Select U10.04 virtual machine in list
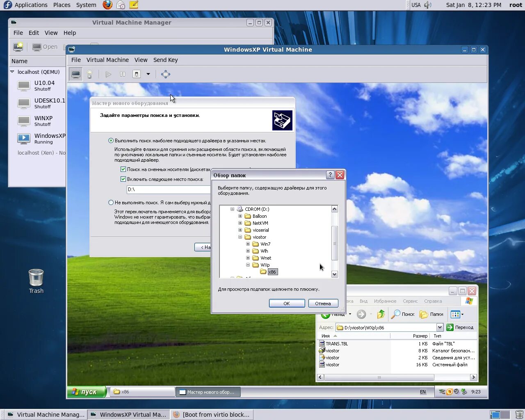Screen dimensions: 525x420 41,86
